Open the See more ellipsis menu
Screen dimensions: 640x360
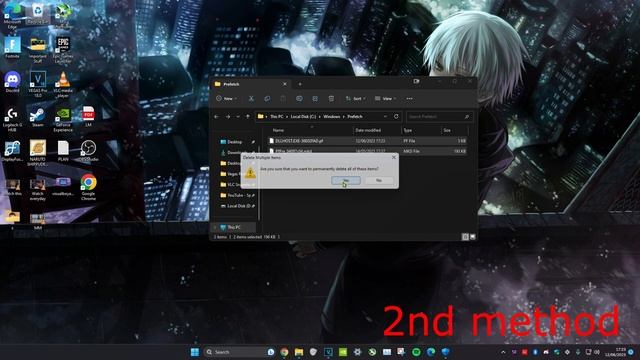click(x=409, y=99)
